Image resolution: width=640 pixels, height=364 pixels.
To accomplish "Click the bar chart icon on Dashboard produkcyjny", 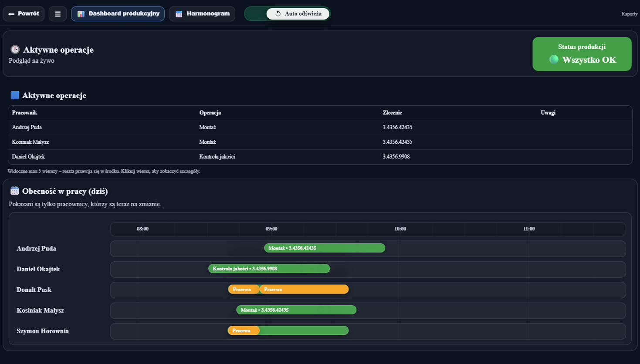I will tap(81, 14).
